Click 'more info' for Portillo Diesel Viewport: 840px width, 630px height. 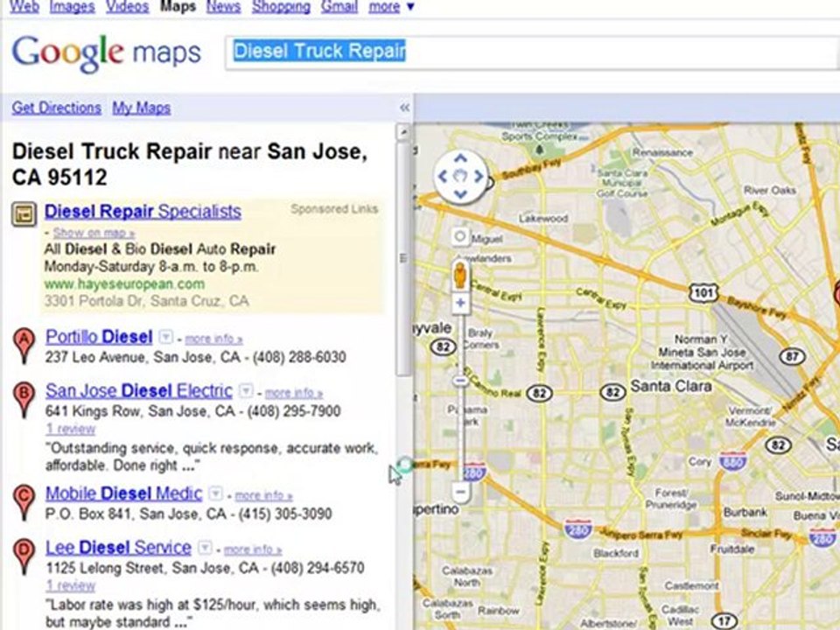point(213,339)
